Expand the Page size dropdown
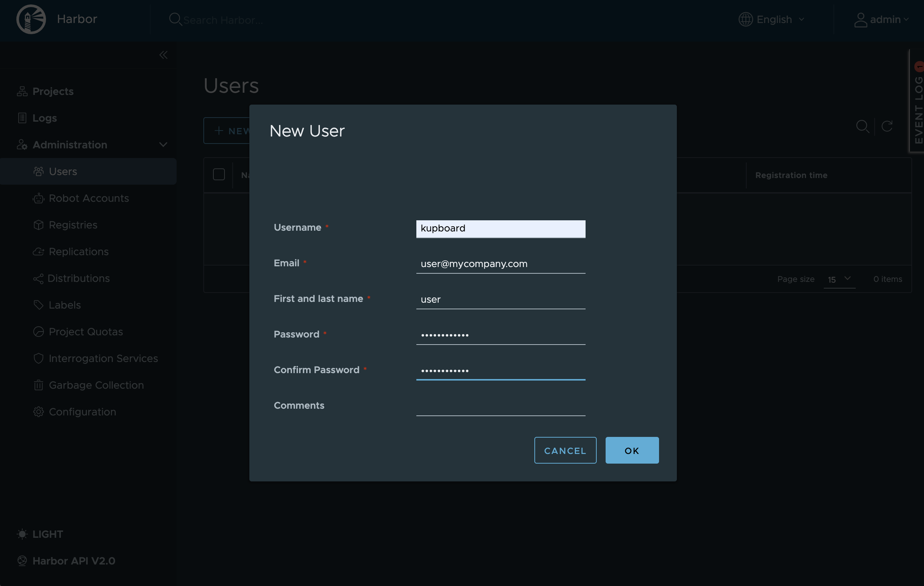Image resolution: width=924 pixels, height=586 pixels. pyautogui.click(x=839, y=279)
